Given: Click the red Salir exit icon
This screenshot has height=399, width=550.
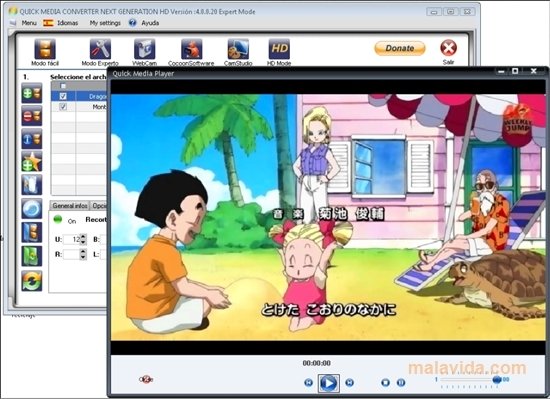Looking at the screenshot, I should (x=448, y=48).
